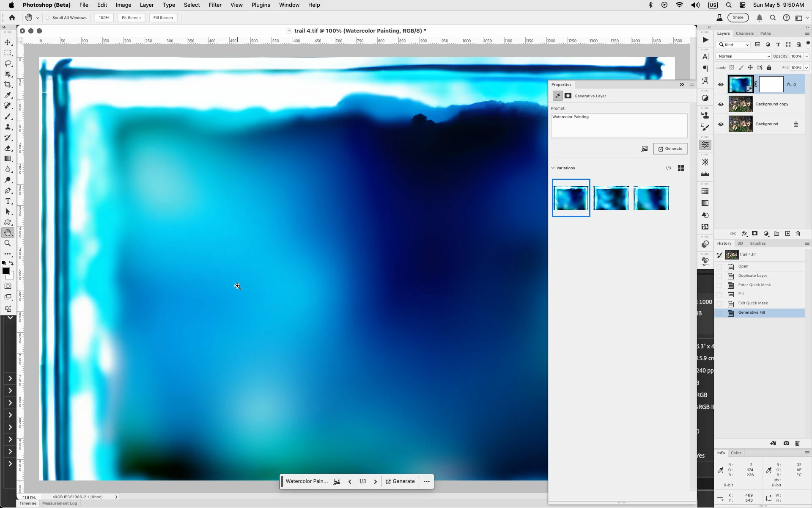Image resolution: width=812 pixels, height=508 pixels.
Task: Toggle visibility of the Background layer
Action: click(x=721, y=124)
